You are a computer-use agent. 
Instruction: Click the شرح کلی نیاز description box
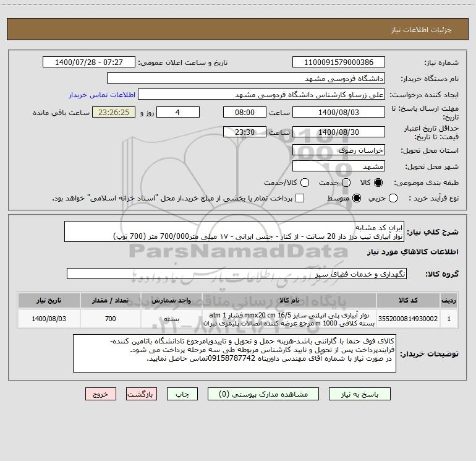tap(234, 231)
